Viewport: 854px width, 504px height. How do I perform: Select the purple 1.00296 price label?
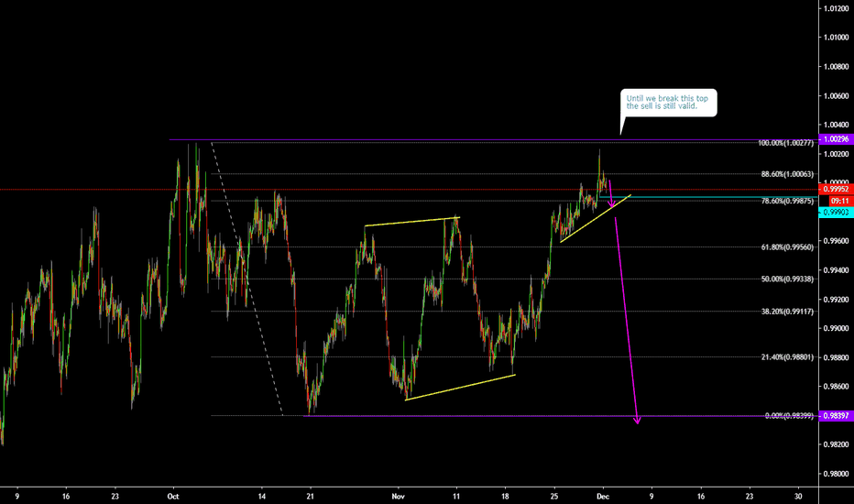coord(835,139)
